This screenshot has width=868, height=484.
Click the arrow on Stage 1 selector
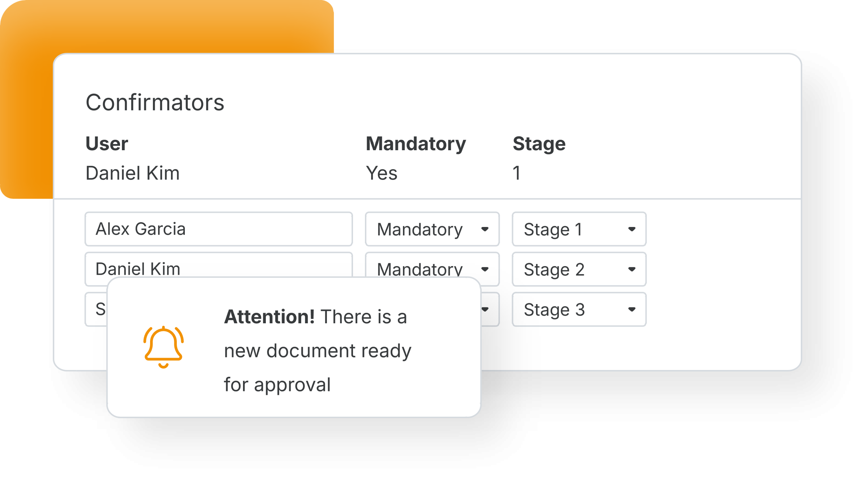[632, 229]
